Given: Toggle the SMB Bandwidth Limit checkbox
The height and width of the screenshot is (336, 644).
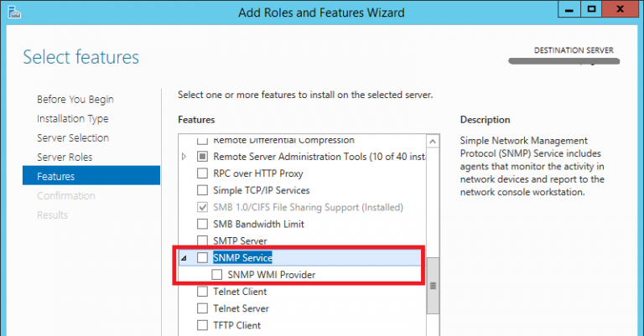Looking at the screenshot, I should coord(201,224).
